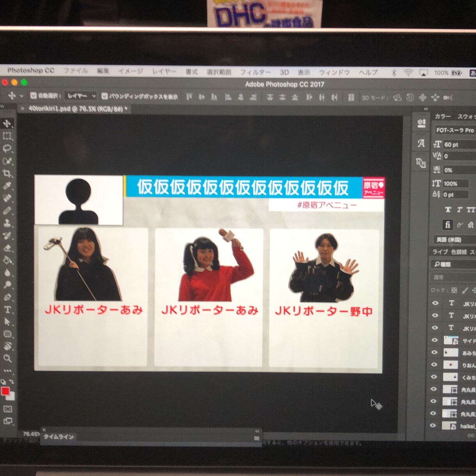This screenshot has width=476, height=476.
Task: Click the Bluetooth icon in menu bar
Action: click(x=394, y=73)
